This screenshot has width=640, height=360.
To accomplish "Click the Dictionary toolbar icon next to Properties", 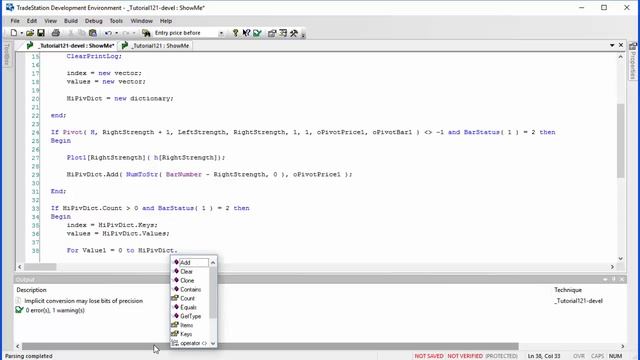I will [x=283, y=33].
